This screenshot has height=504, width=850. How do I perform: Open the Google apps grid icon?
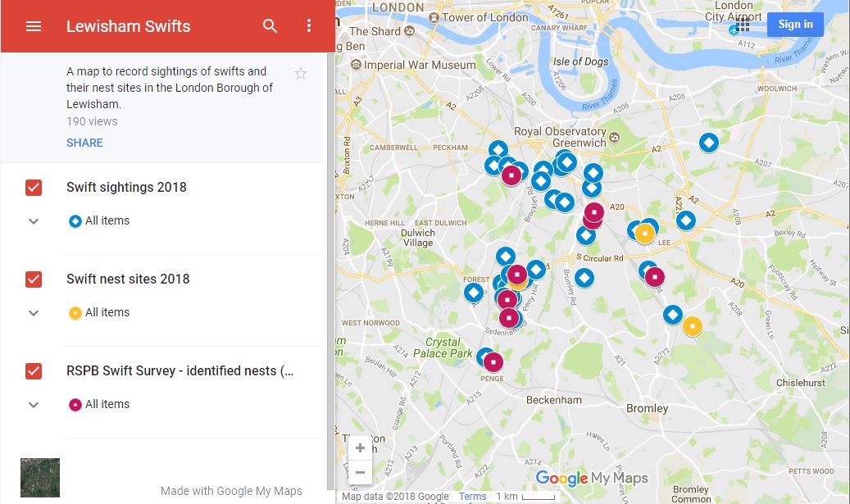tap(741, 25)
